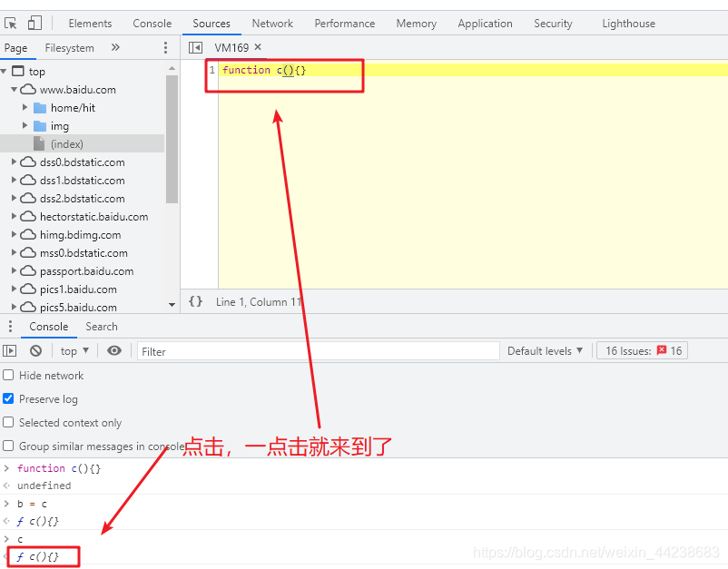The width and height of the screenshot is (728, 569).
Task: Collapse the top frame tree node
Action: tap(5, 71)
